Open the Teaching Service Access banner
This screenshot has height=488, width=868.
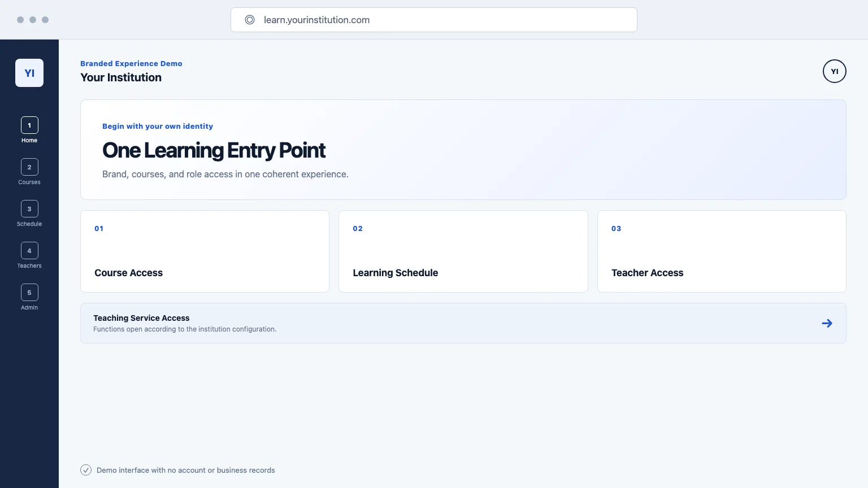click(x=463, y=323)
